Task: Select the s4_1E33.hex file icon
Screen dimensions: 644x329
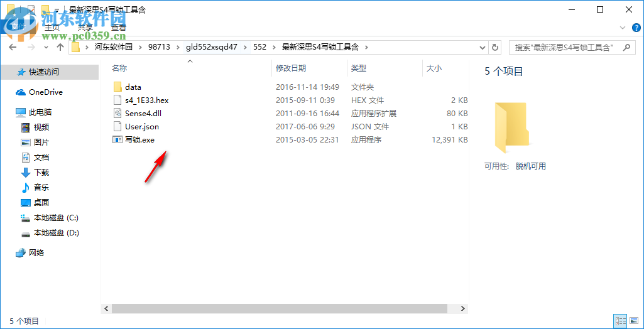Action: (x=117, y=100)
